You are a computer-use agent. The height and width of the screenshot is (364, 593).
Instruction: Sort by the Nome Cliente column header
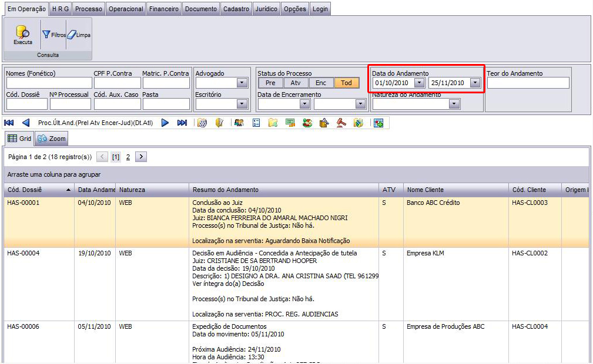click(455, 190)
